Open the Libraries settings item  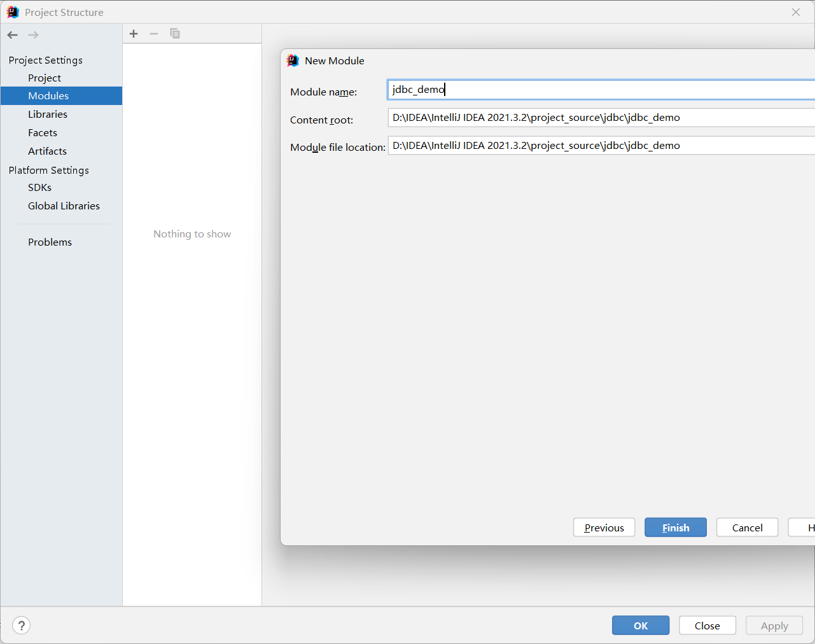[48, 114]
